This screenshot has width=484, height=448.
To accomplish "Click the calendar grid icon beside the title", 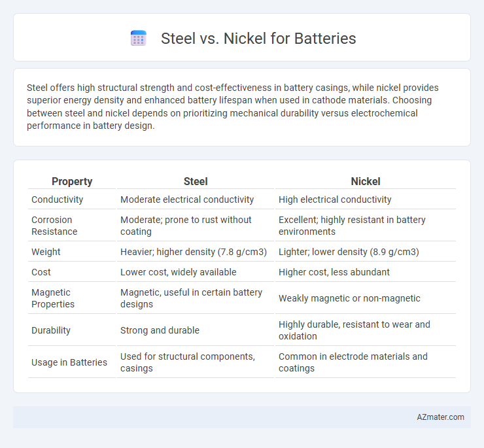I will pos(138,39).
